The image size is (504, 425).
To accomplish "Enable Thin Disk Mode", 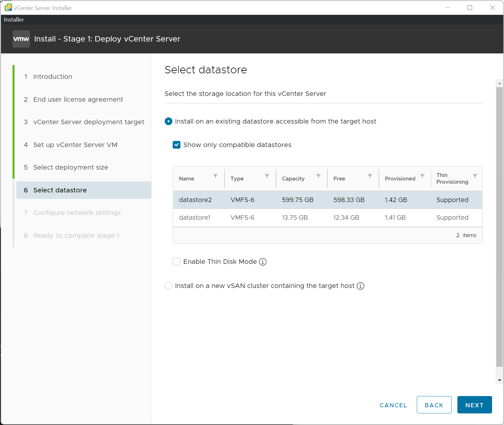I will tap(176, 262).
